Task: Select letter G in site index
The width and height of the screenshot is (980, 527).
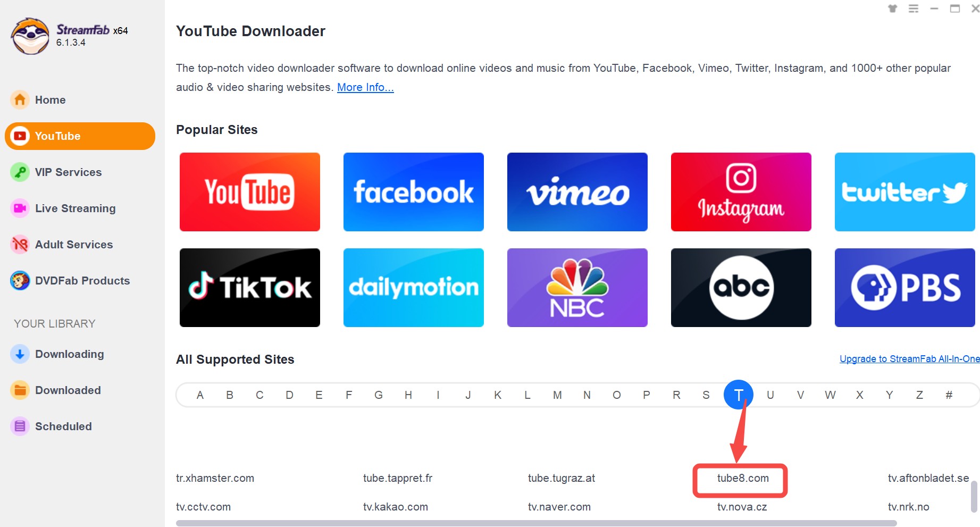Action: coord(379,395)
